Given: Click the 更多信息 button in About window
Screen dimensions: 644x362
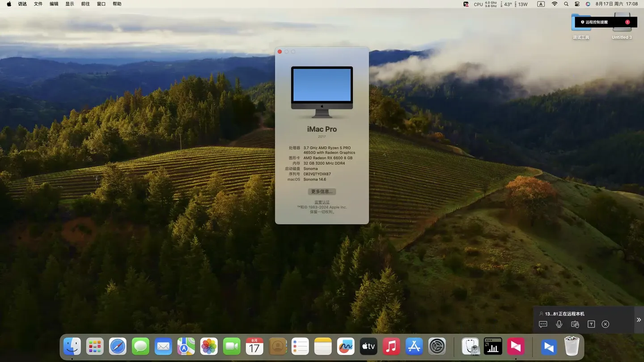Looking at the screenshot, I should click(322, 191).
